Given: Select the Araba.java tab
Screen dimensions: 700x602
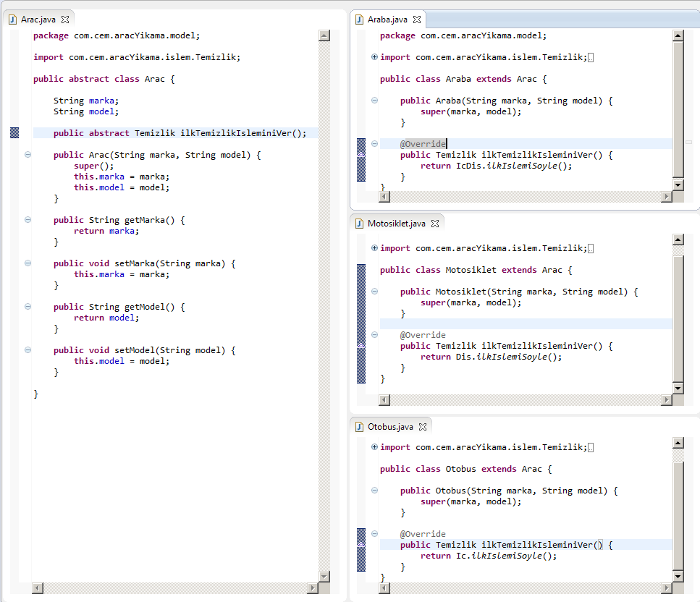Looking at the screenshot, I should coord(387,20).
